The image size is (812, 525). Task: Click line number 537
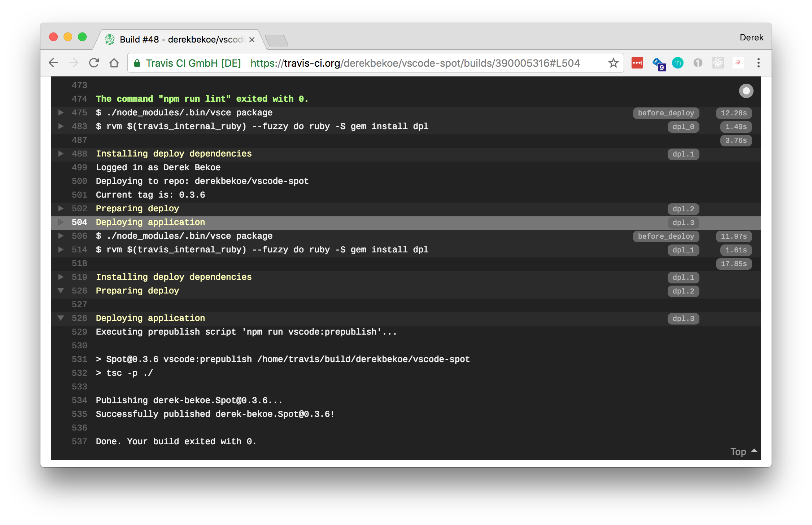click(79, 441)
